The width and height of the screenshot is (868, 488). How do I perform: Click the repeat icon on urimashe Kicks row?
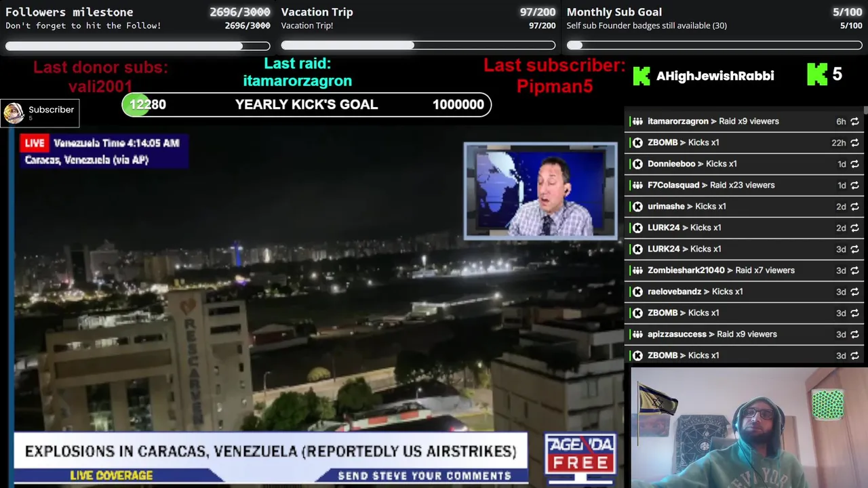tap(854, 206)
